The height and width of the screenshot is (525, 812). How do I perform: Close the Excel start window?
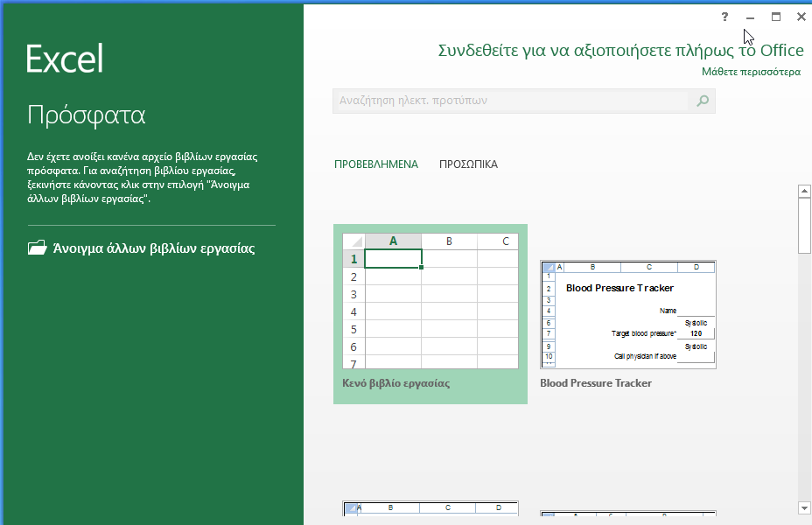(x=801, y=17)
